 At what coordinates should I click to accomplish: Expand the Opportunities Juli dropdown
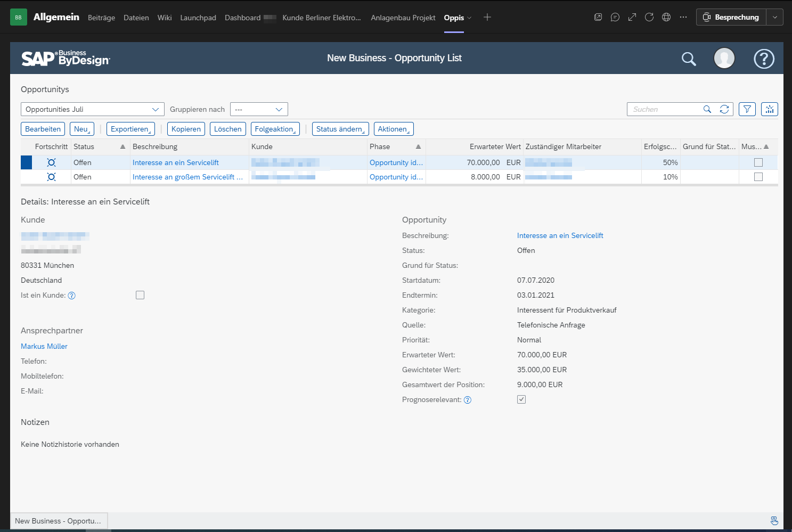[156, 109]
